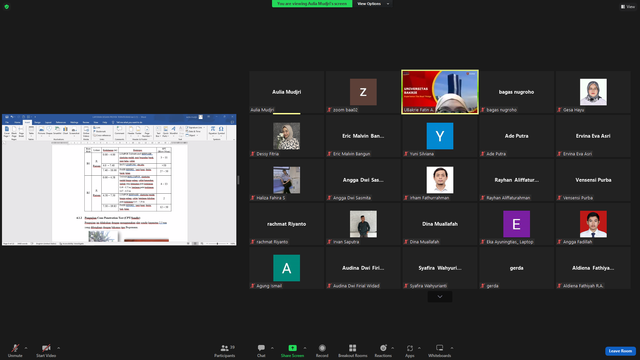
Task: Open video options arrow next to Start Video
Action: coord(58,348)
